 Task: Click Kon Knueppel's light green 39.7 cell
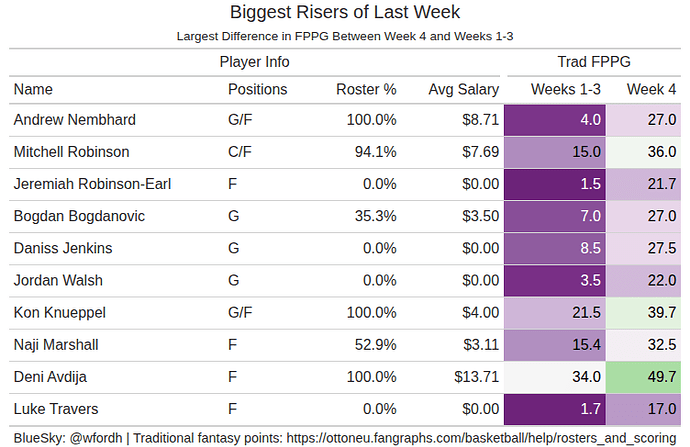(647, 313)
